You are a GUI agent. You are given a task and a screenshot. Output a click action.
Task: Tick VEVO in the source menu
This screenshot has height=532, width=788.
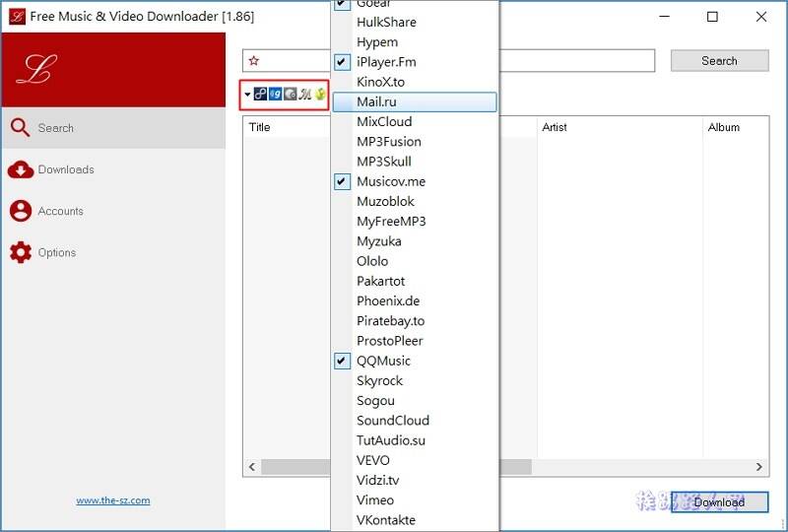pyautogui.click(x=415, y=461)
